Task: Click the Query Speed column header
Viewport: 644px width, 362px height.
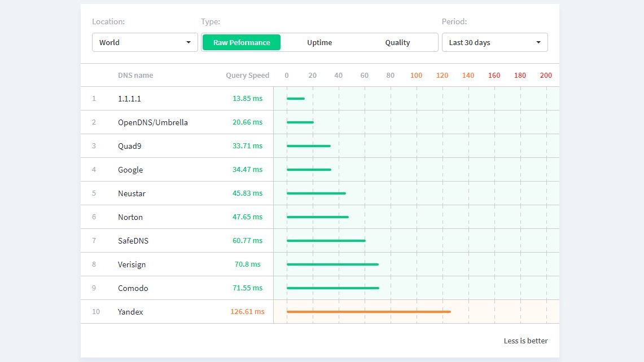Action: pos(248,75)
